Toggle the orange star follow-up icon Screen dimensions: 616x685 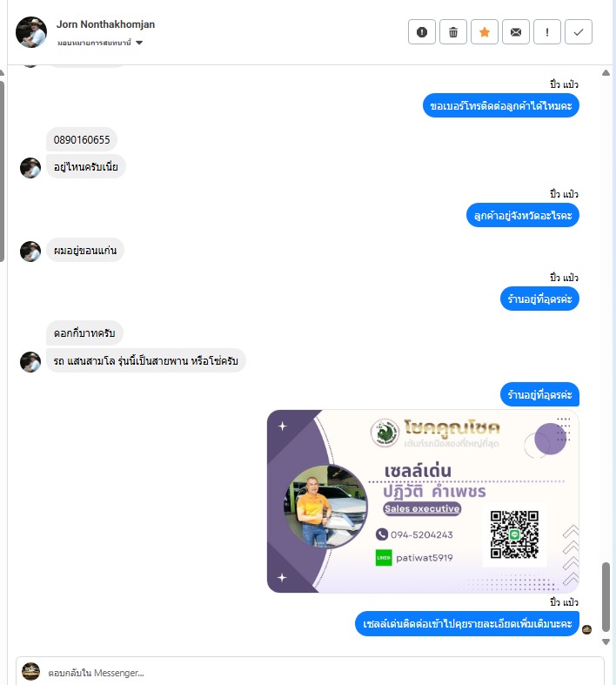point(485,32)
